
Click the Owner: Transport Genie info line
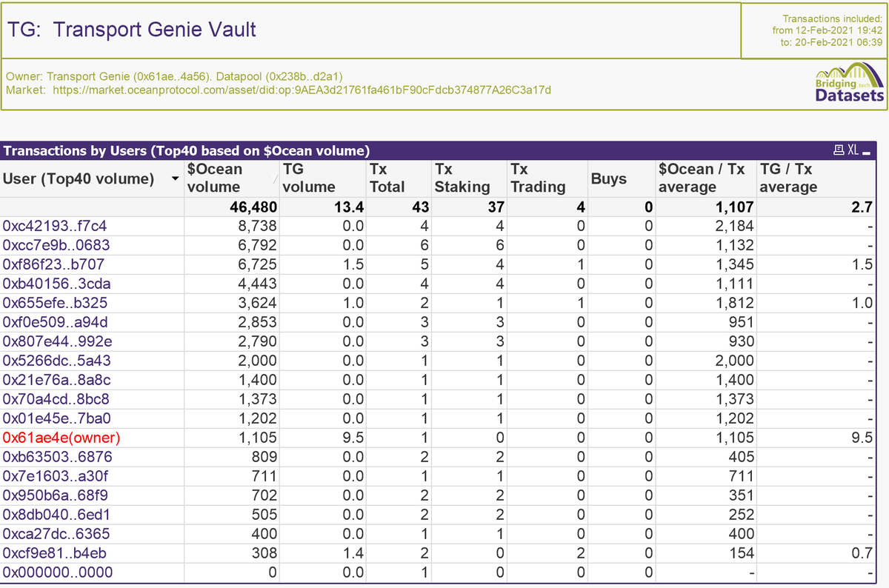pyautogui.click(x=173, y=76)
